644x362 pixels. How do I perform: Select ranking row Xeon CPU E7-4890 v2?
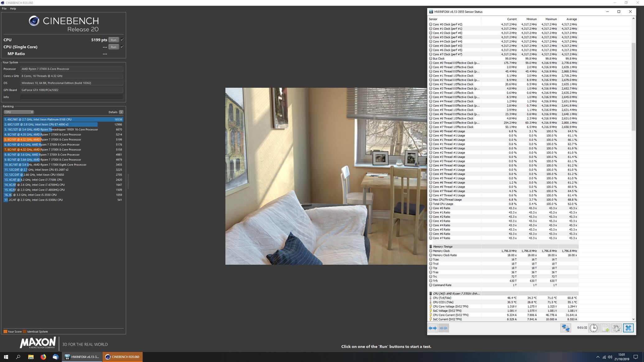click(63, 124)
